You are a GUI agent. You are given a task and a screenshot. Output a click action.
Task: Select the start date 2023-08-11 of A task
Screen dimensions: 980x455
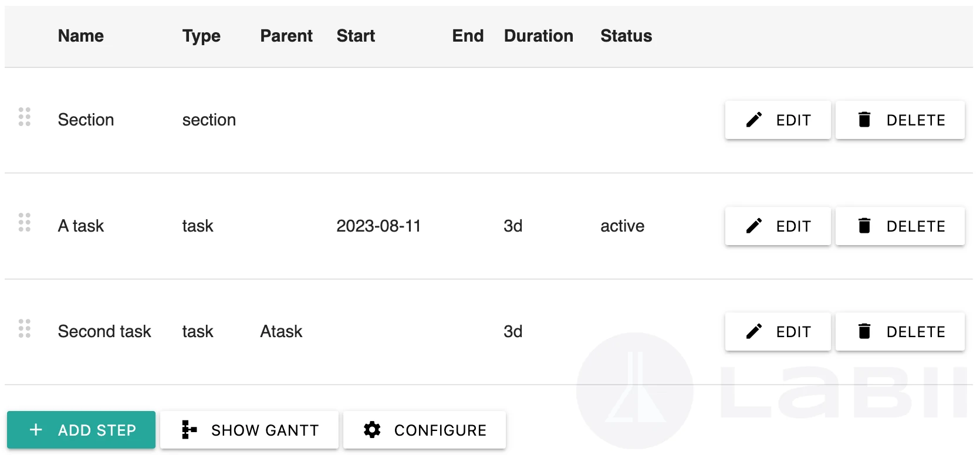tap(379, 226)
